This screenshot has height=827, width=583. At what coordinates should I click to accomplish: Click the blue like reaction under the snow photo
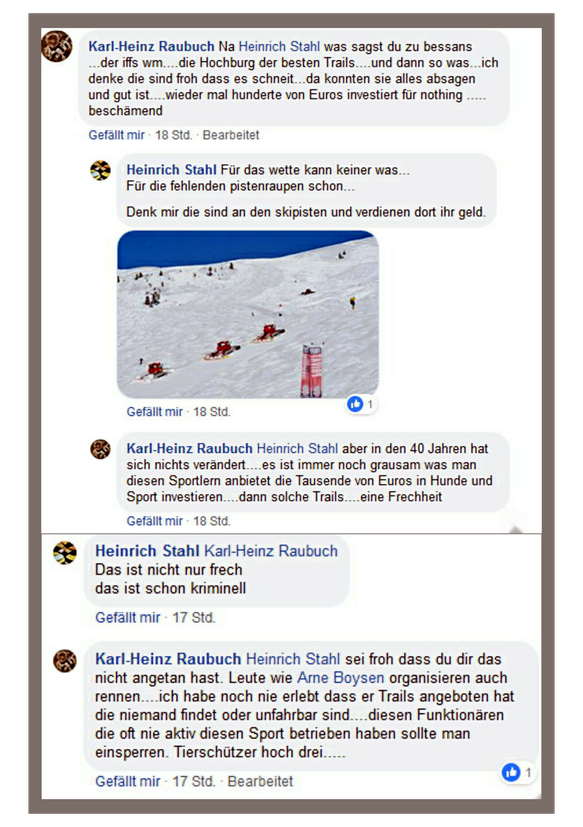(355, 404)
